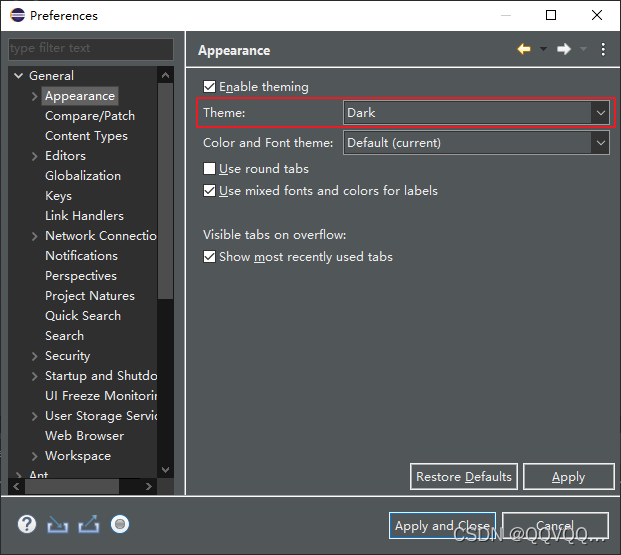Click the Cancel button
621x555 pixels.
555,526
